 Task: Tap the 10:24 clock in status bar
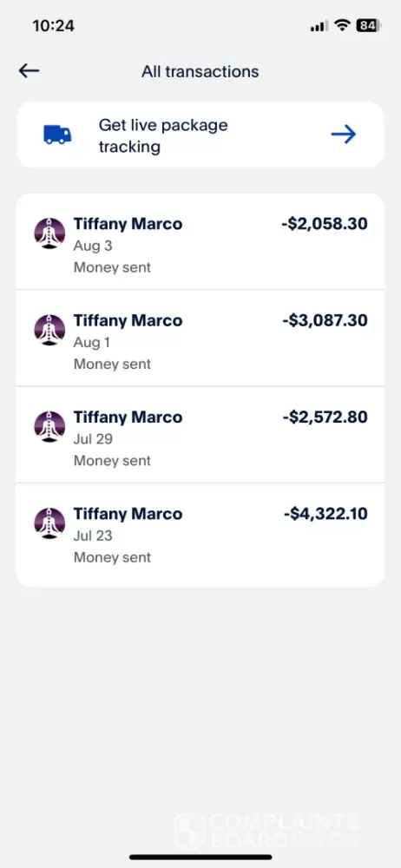tap(53, 26)
